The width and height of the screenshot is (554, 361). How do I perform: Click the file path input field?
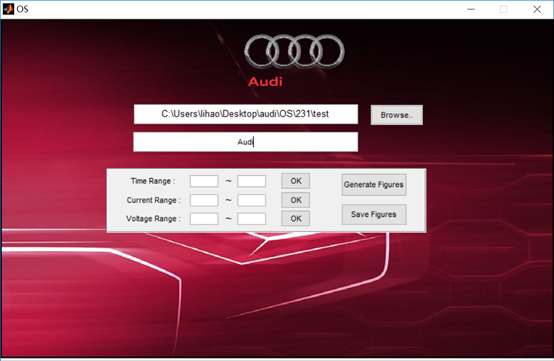click(x=246, y=114)
